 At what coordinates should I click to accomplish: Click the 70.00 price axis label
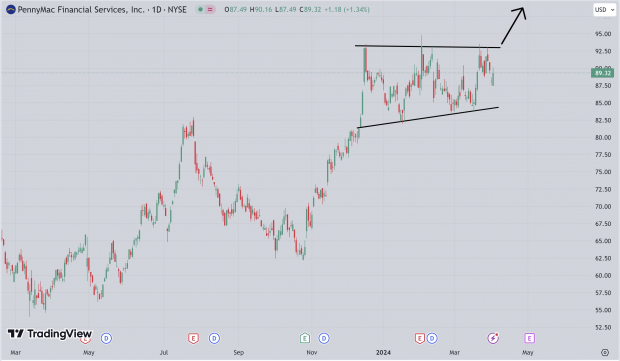click(x=603, y=207)
